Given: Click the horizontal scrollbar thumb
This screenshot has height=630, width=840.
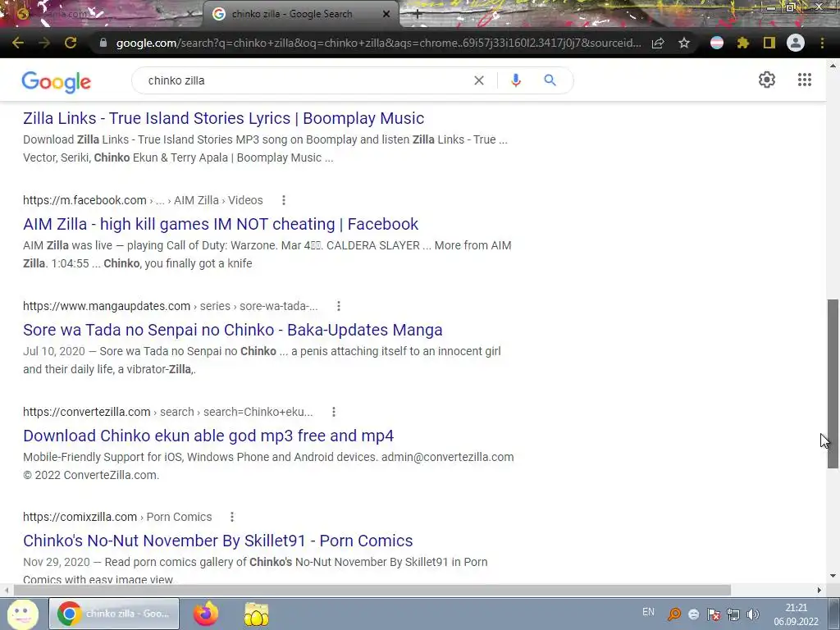Looking at the screenshot, I should tap(372, 590).
